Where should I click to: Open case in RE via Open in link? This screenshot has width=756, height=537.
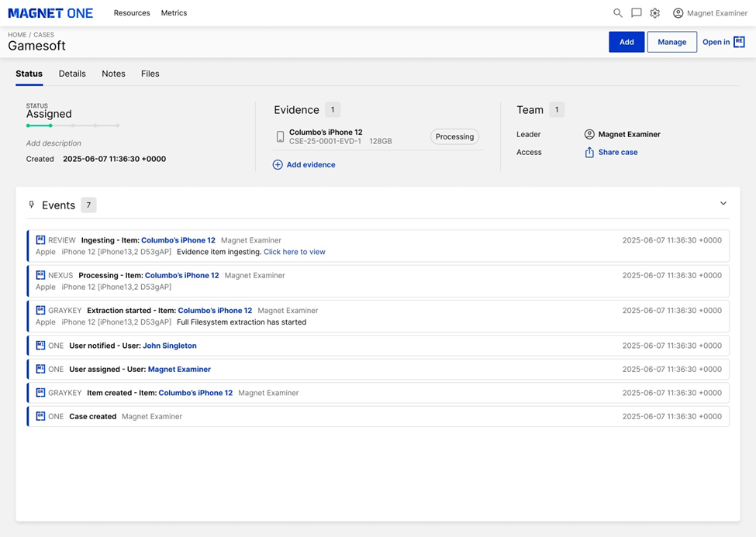(x=723, y=42)
